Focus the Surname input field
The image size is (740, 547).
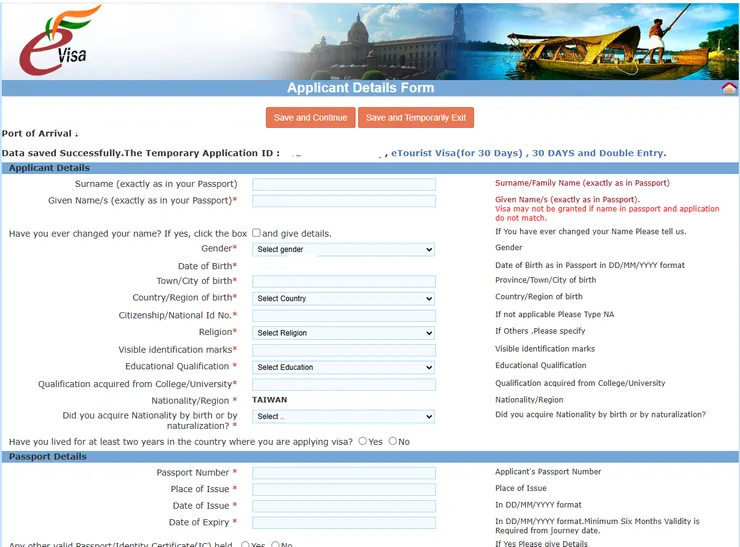(344, 184)
